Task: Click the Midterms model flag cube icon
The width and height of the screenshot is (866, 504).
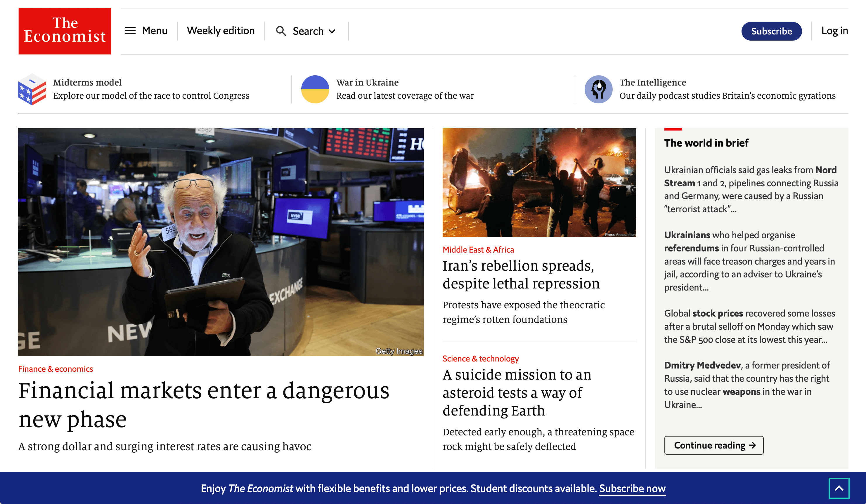Action: [32, 89]
